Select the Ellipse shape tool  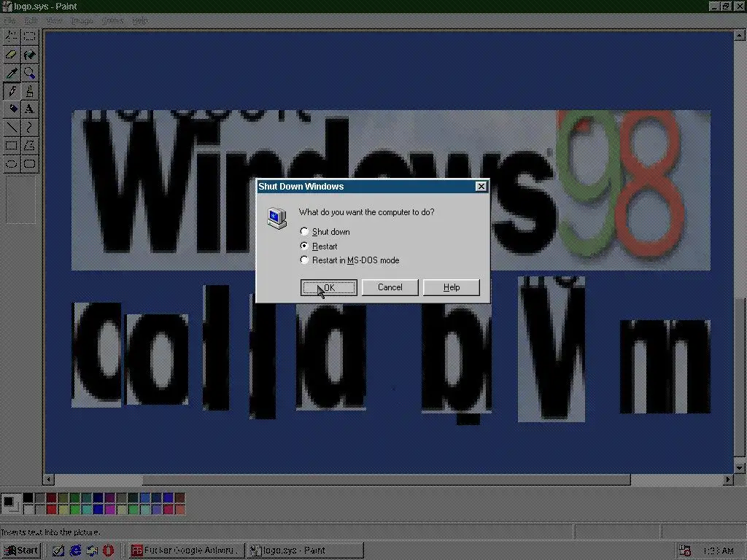tap(12, 164)
